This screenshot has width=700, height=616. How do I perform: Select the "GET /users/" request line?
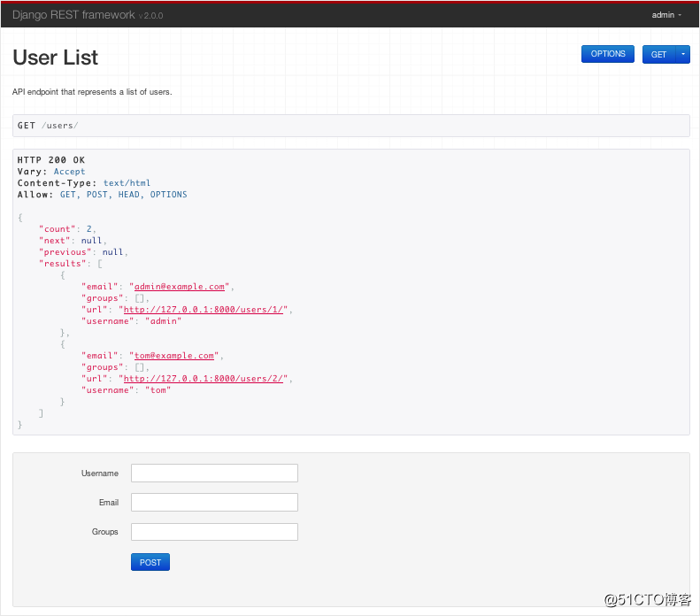click(48, 126)
